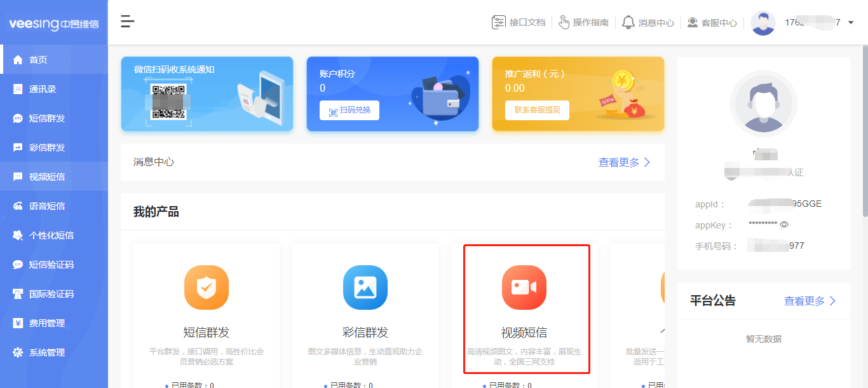The height and width of the screenshot is (388, 868).
Task: Click the blue image icon on 彩信群发 card
Action: (365, 288)
